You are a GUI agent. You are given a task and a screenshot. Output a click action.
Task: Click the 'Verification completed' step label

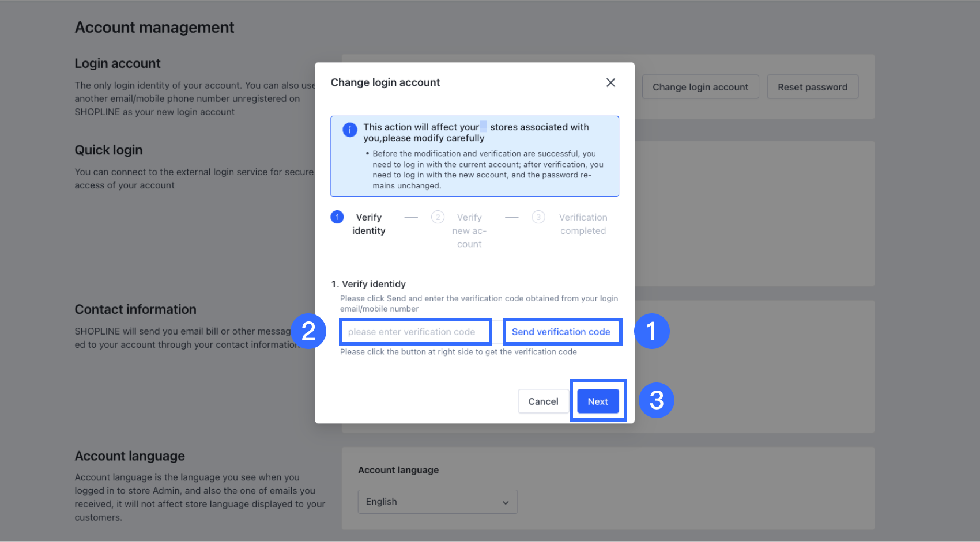point(583,224)
